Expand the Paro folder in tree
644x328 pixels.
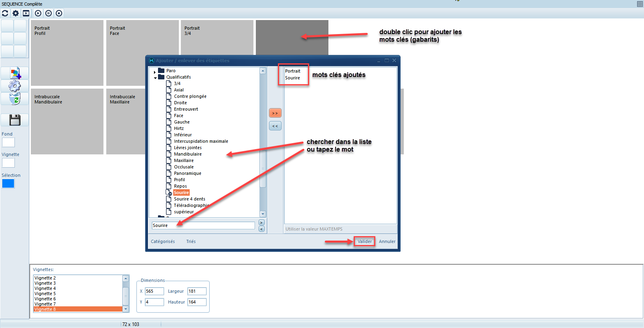click(x=155, y=72)
